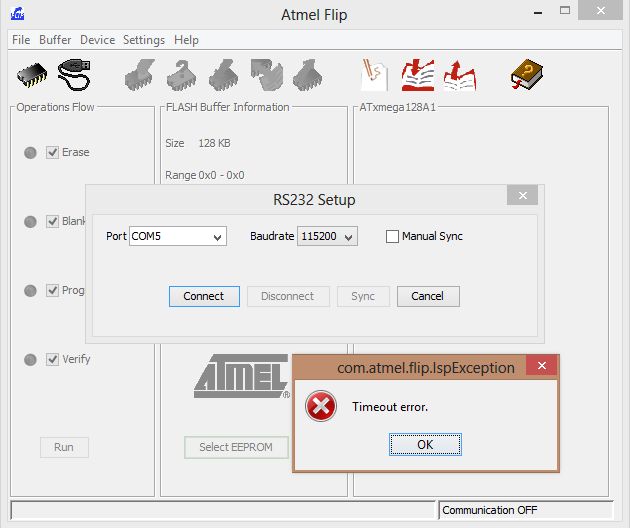Click the Sync button
This screenshot has height=528, width=630.
(x=363, y=296)
